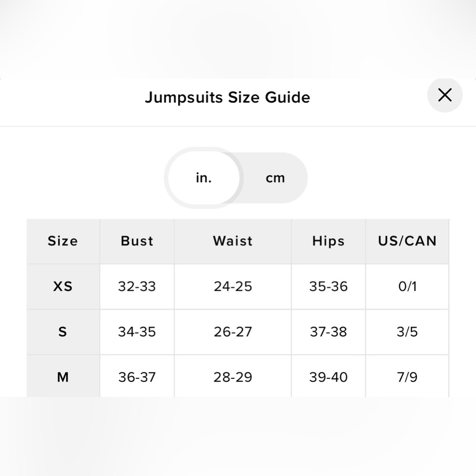476x476 pixels.
Task: Select the M size row label
Action: point(63,377)
